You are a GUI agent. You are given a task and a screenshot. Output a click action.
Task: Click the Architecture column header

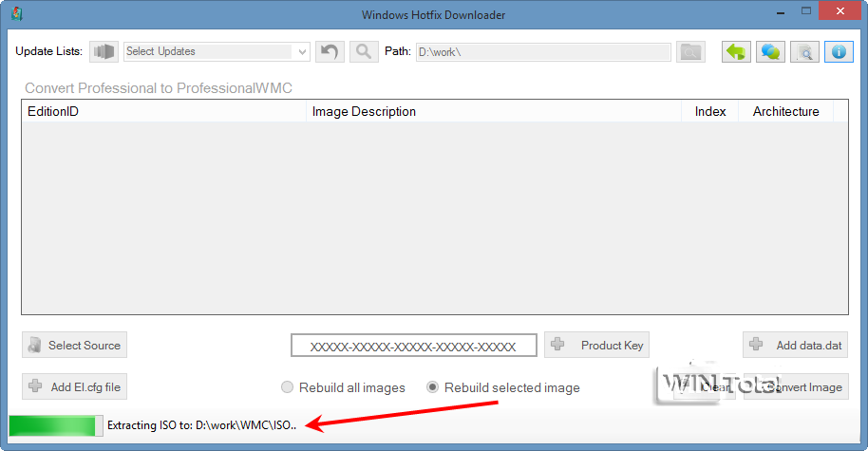click(x=786, y=111)
